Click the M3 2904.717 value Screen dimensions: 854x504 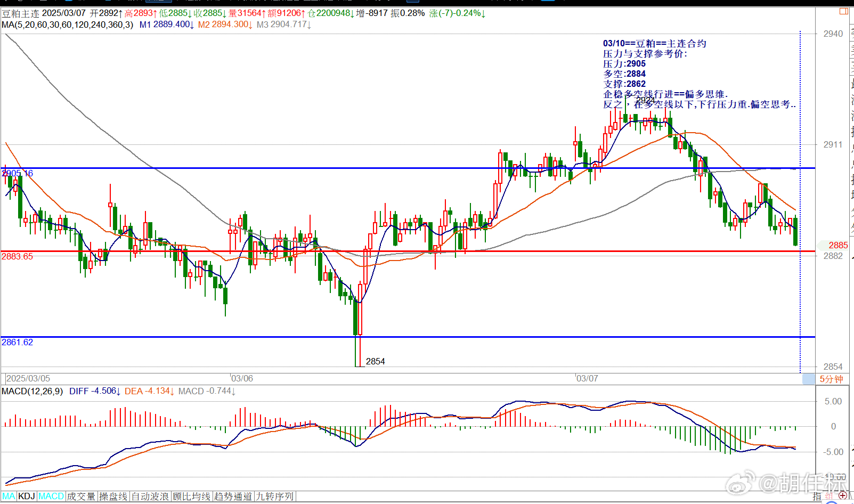pyautogui.click(x=283, y=25)
